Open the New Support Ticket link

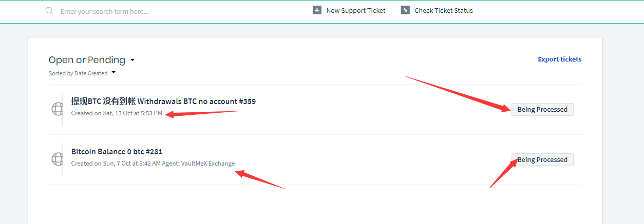[x=356, y=10]
